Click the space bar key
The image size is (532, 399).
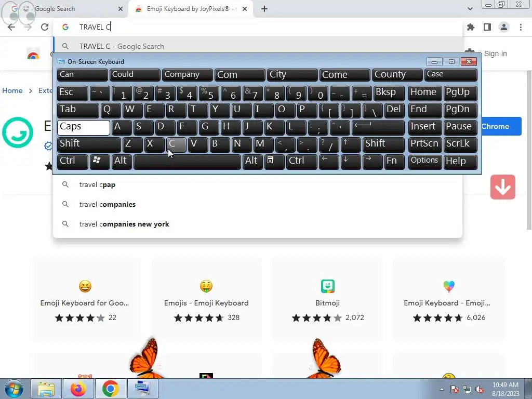[187, 162]
